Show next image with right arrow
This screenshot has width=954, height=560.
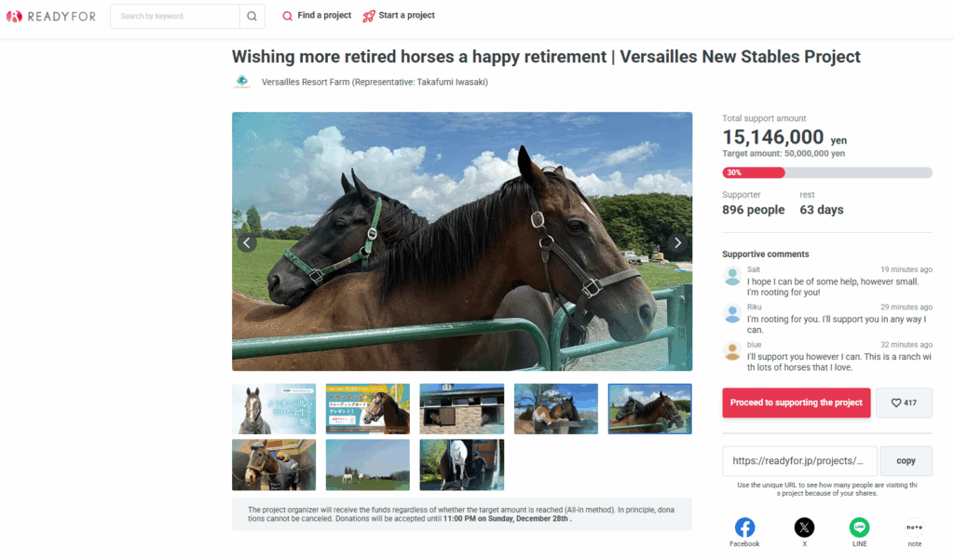(x=678, y=242)
